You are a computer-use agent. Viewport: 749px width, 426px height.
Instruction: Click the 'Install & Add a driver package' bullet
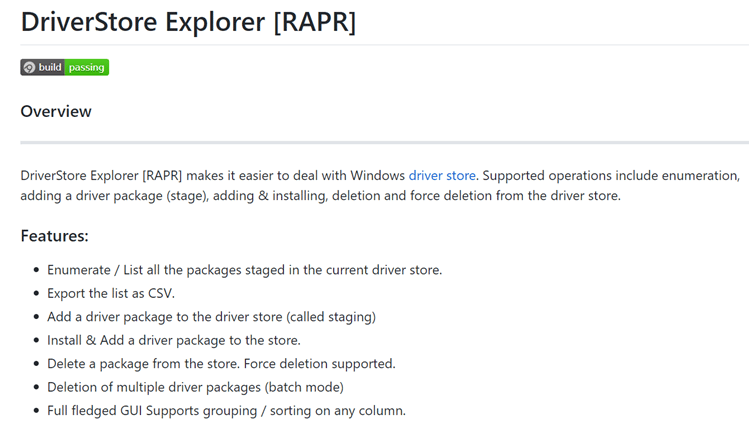pyautogui.click(x=174, y=341)
